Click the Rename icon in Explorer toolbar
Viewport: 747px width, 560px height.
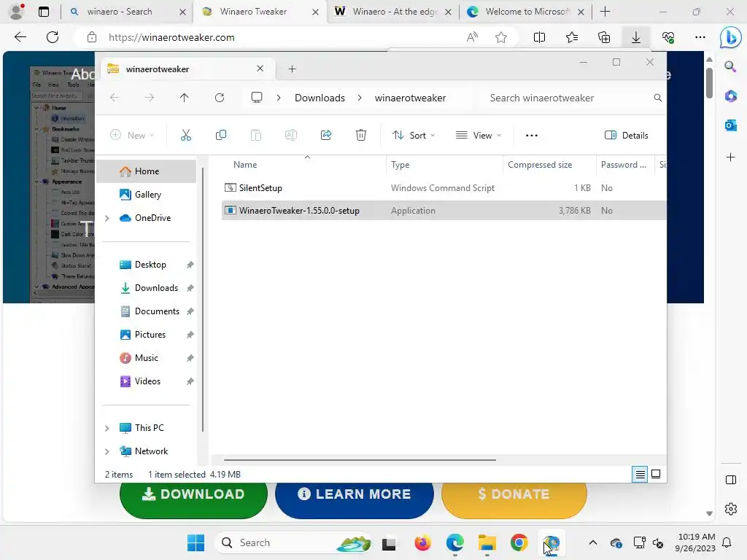[291, 135]
